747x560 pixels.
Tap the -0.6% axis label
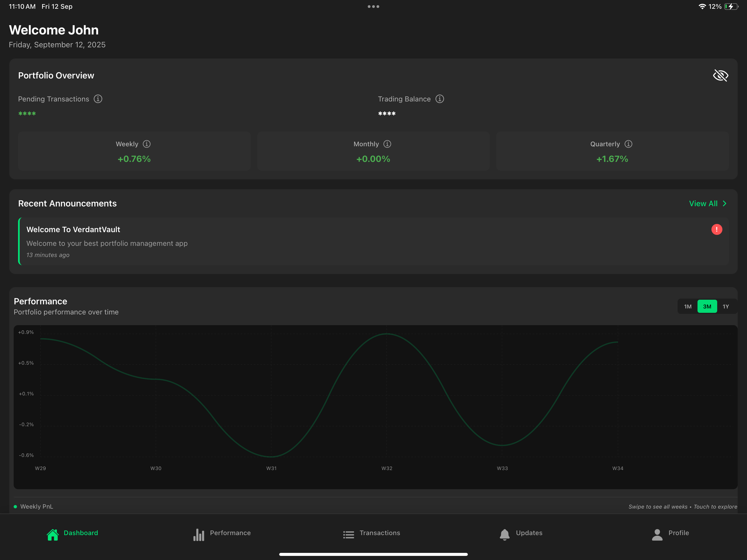[x=26, y=455]
